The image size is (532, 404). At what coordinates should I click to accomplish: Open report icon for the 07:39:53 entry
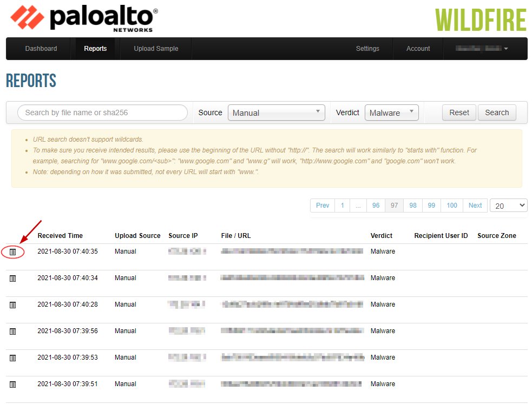coord(12,357)
